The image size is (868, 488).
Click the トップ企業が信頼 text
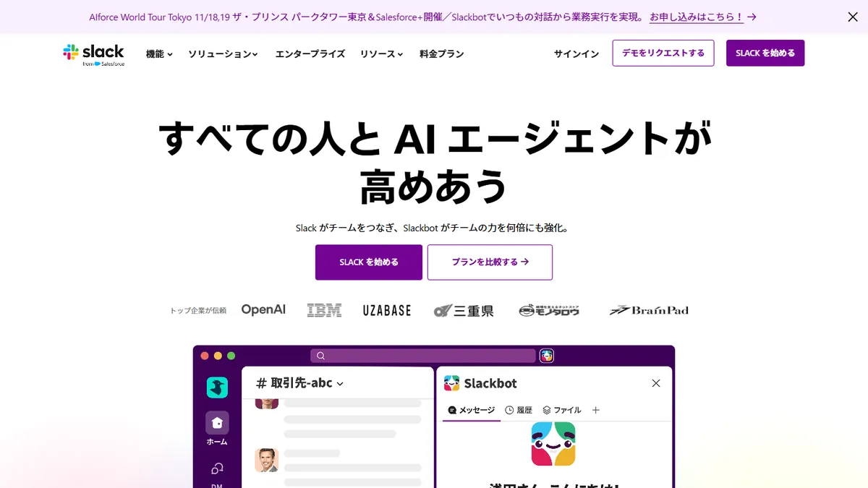click(x=198, y=311)
